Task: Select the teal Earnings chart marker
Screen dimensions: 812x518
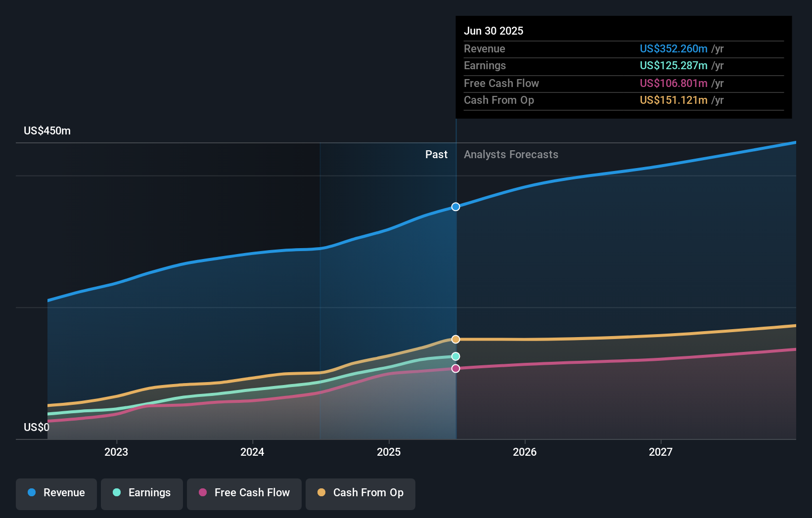Action: [455, 356]
